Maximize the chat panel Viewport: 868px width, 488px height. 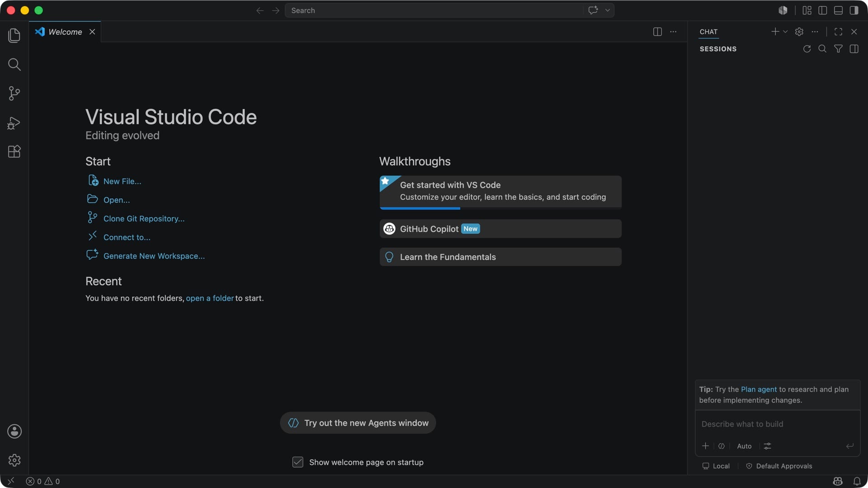click(838, 32)
